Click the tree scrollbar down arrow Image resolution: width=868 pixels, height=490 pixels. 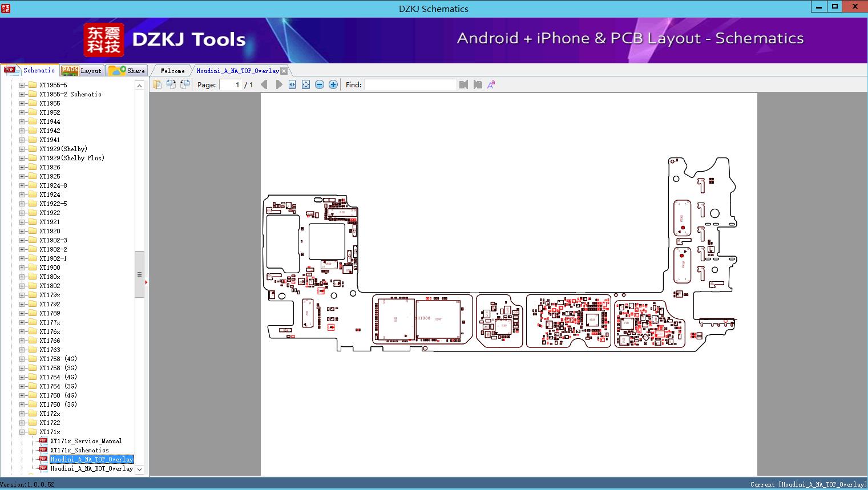click(139, 469)
